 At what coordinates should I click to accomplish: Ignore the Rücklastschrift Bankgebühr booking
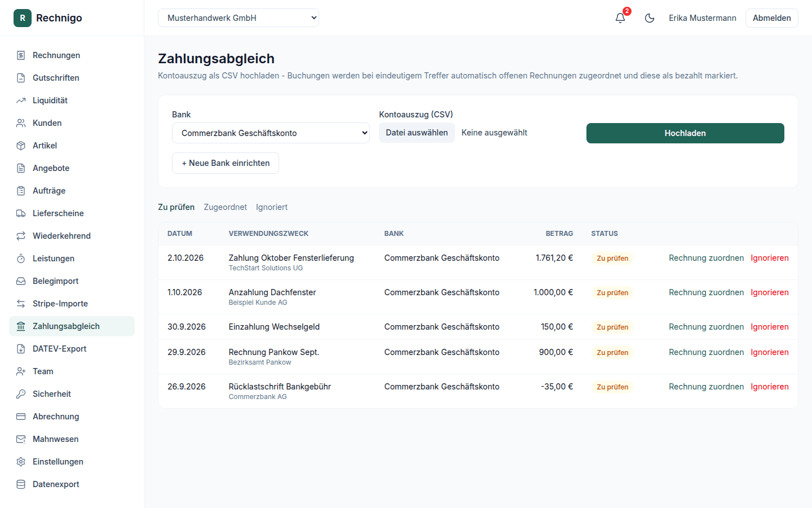(x=770, y=387)
